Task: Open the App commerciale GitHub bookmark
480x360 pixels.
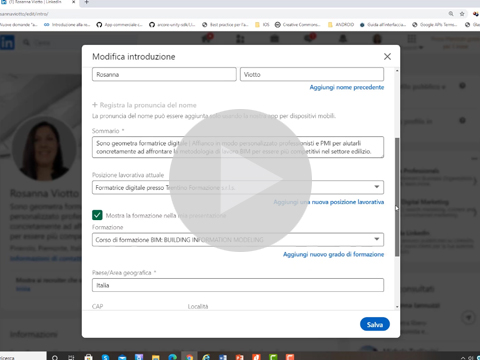Action: (120, 25)
